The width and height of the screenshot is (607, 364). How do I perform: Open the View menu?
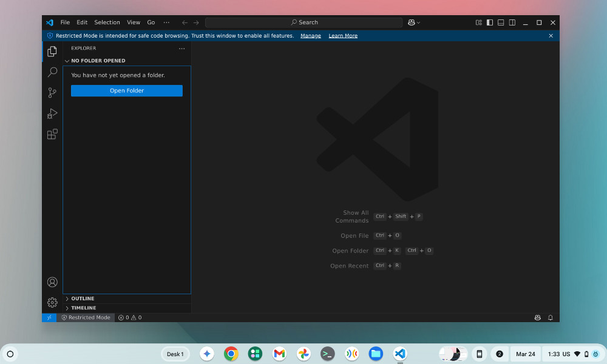134,22
